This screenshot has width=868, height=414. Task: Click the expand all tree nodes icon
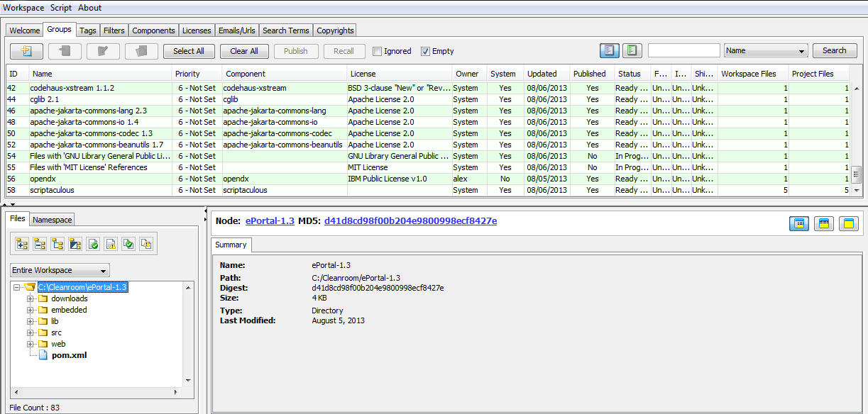[x=22, y=244]
